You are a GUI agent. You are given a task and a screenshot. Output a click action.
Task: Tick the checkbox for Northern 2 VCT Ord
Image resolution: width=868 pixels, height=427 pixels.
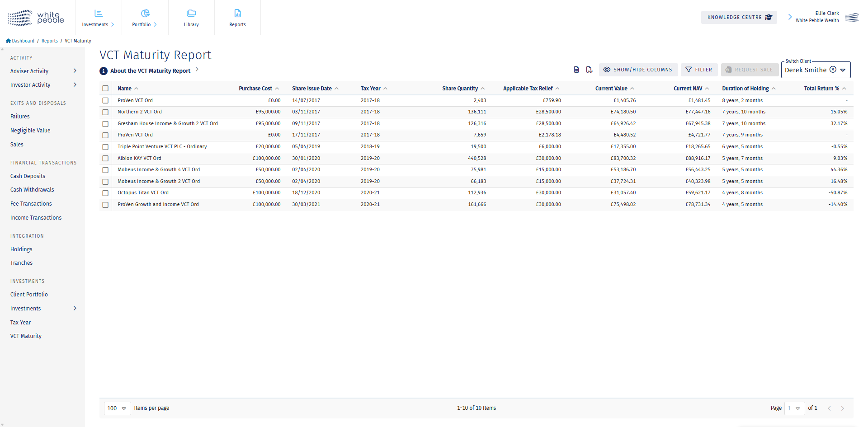(105, 112)
